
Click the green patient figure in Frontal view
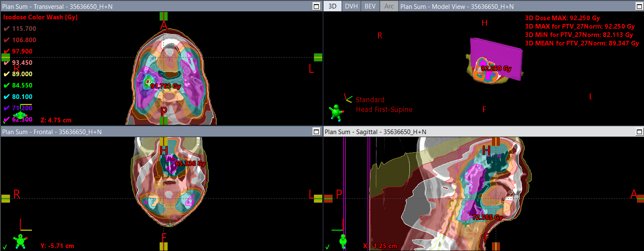[20, 241]
